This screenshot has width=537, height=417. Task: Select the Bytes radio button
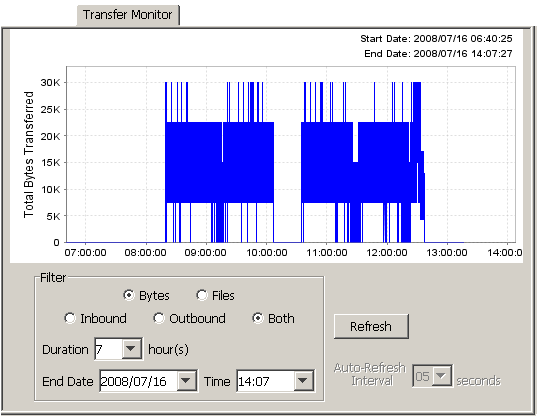[129, 295]
